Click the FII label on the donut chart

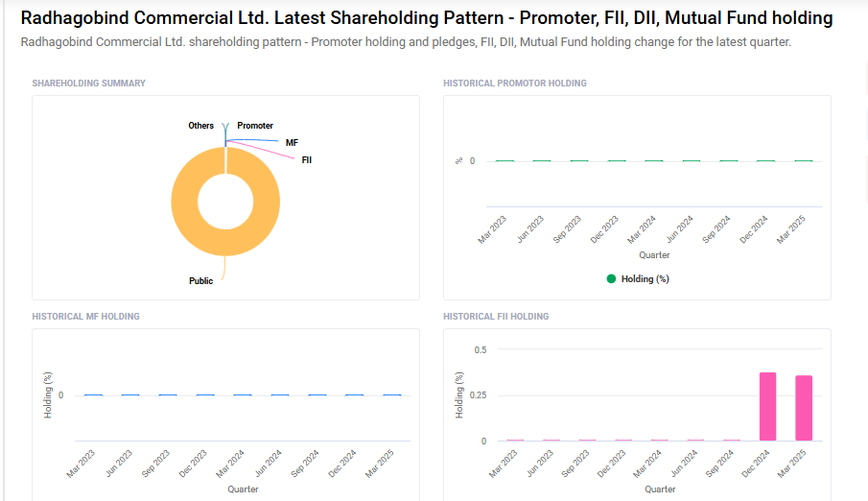pyautogui.click(x=307, y=159)
